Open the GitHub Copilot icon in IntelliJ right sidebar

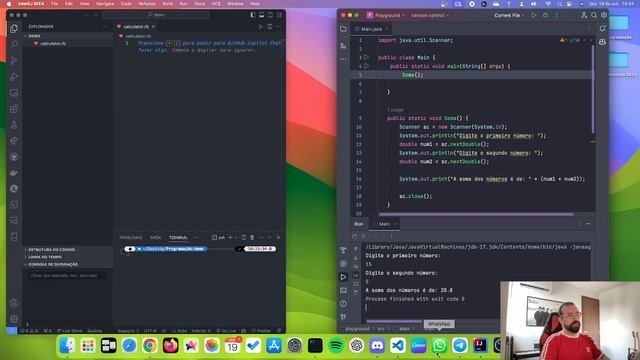[x=602, y=42]
